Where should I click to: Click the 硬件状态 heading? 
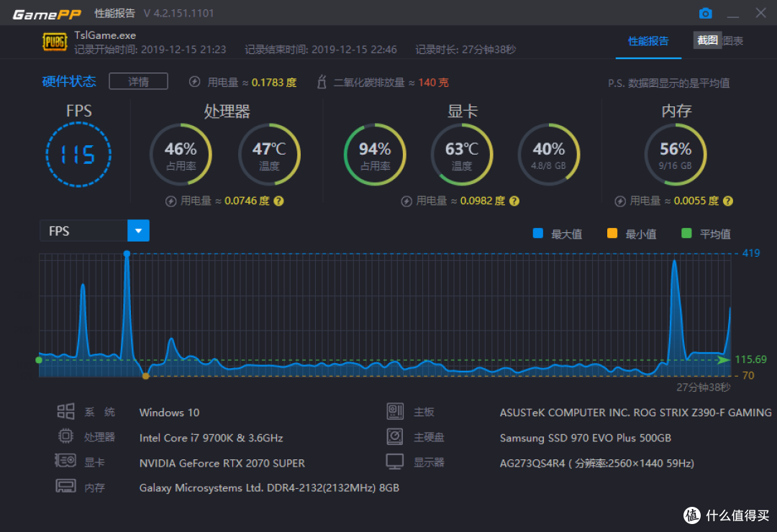tap(69, 81)
